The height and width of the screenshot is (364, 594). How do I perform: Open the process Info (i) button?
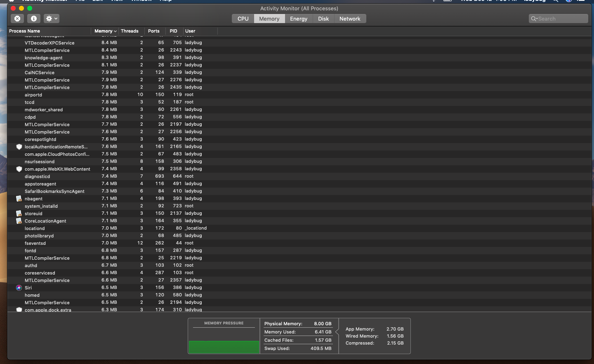click(34, 19)
